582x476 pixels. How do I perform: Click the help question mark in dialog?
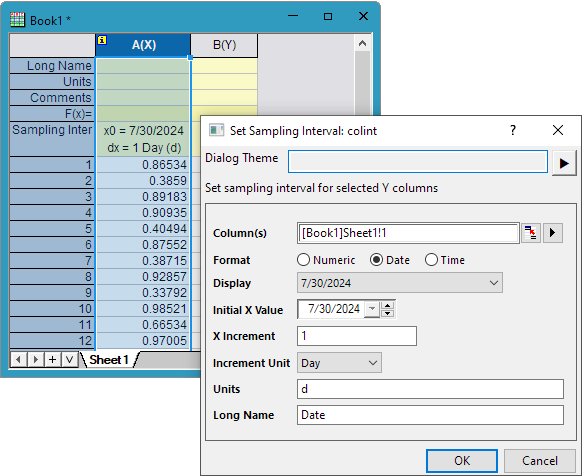(513, 130)
